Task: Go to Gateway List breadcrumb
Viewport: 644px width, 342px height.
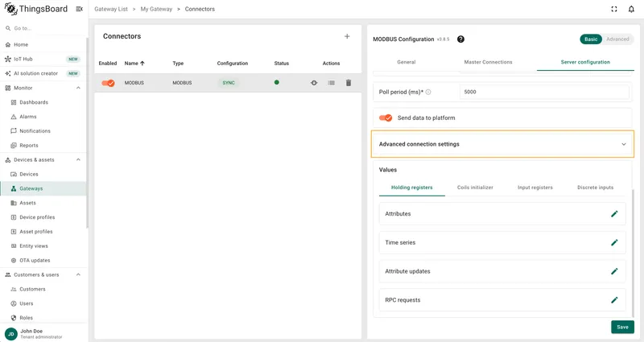Action: pyautogui.click(x=111, y=9)
